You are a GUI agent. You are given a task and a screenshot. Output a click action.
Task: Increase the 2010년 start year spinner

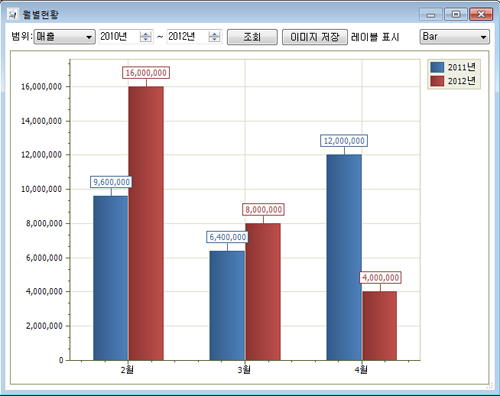pos(146,34)
